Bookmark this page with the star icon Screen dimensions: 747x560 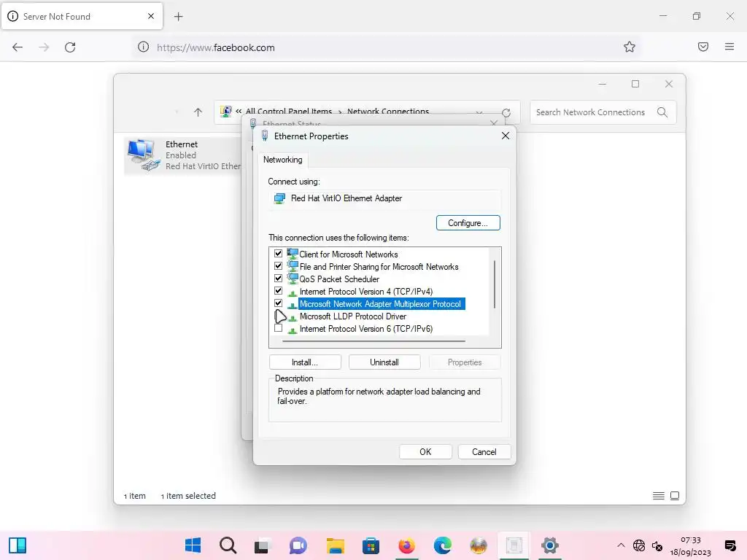click(x=630, y=47)
